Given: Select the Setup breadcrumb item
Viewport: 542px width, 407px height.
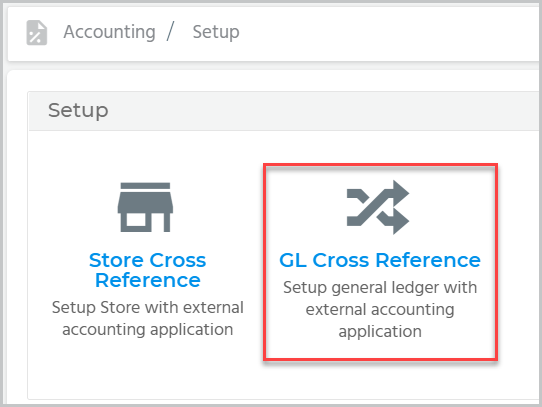Looking at the screenshot, I should pos(216,32).
